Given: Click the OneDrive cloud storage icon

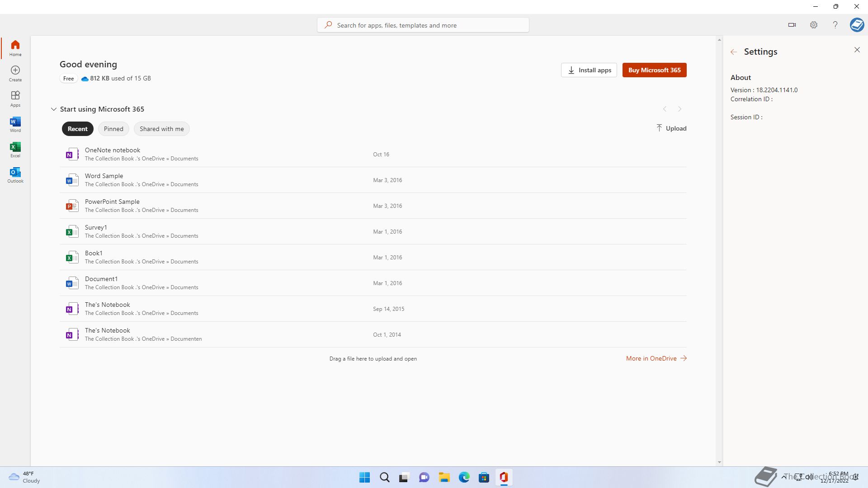Looking at the screenshot, I should pyautogui.click(x=85, y=79).
